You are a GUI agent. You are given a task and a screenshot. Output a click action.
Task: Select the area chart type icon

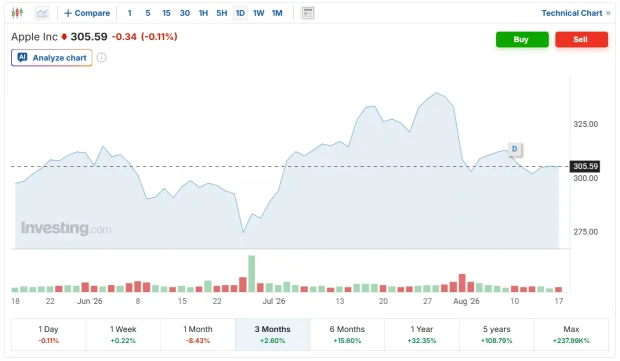(42, 13)
